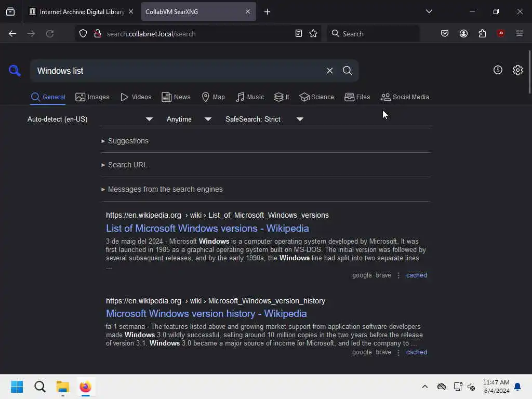Open the Auto-detect language dropdown
The image size is (532, 399).
(90, 119)
